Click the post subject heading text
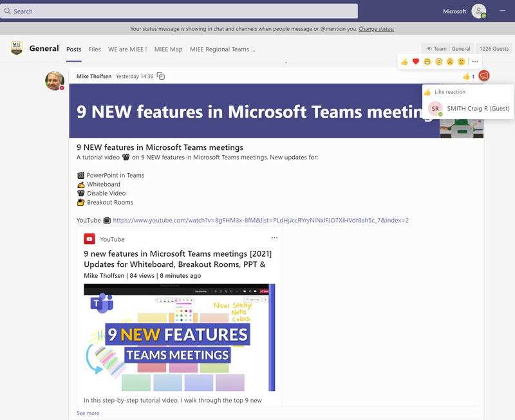 click(x=160, y=147)
